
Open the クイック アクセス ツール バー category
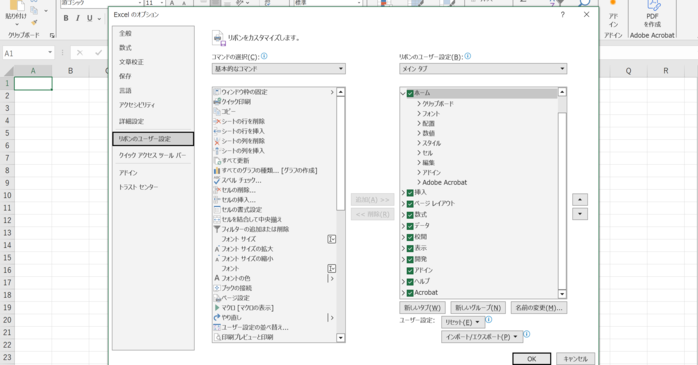coord(153,155)
